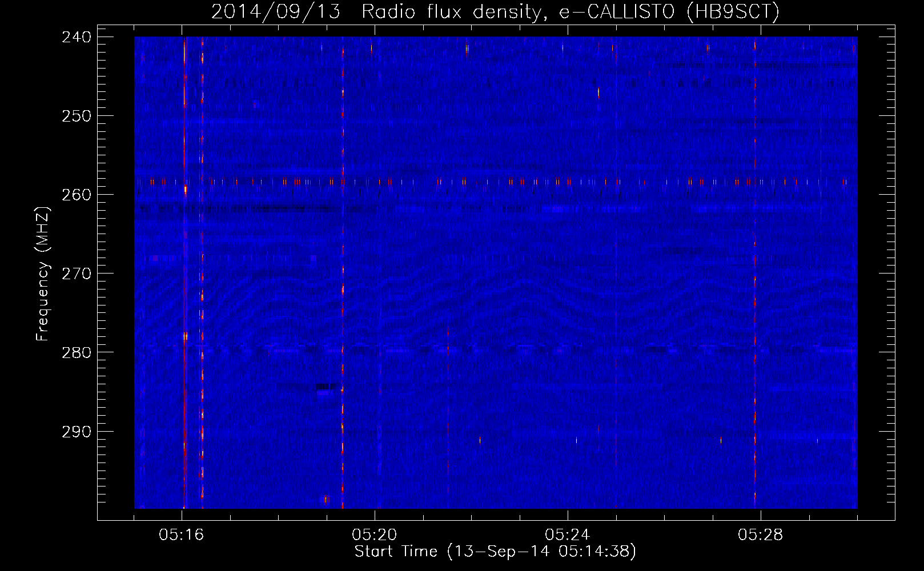Click the 250 frequency tick label
Viewport: 924px width, 571px height.
pos(77,116)
